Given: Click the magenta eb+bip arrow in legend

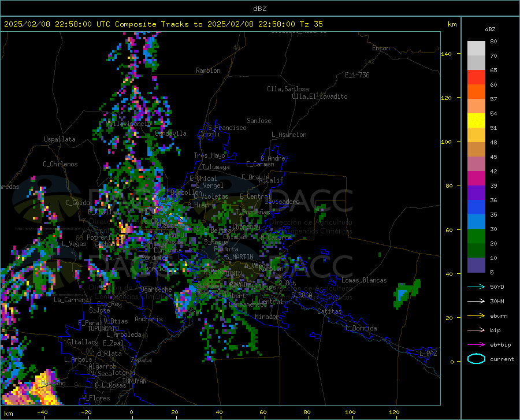Looking at the screenshot, I should pyautogui.click(x=476, y=345).
